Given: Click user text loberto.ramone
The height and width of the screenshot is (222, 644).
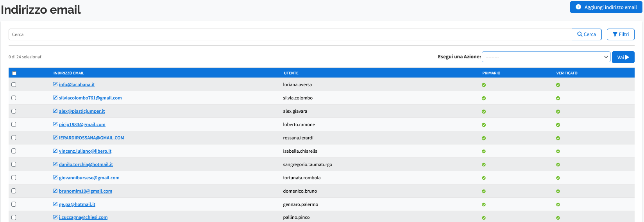Looking at the screenshot, I should coord(299,125).
